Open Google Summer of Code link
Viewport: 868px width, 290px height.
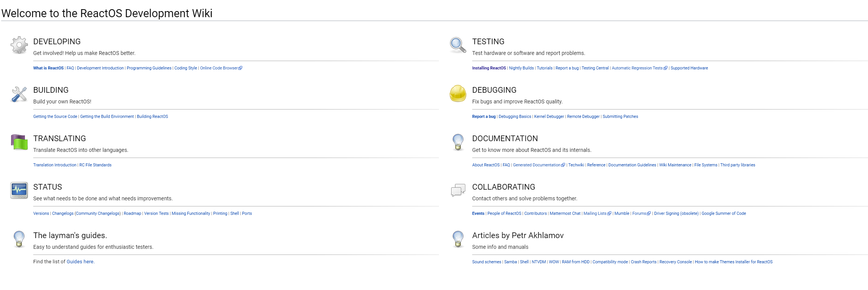724,213
